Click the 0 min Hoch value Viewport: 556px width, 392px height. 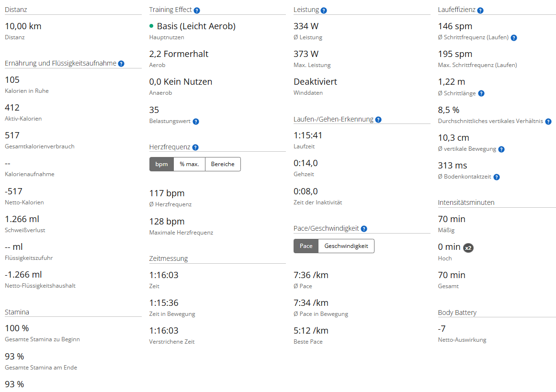point(449,246)
